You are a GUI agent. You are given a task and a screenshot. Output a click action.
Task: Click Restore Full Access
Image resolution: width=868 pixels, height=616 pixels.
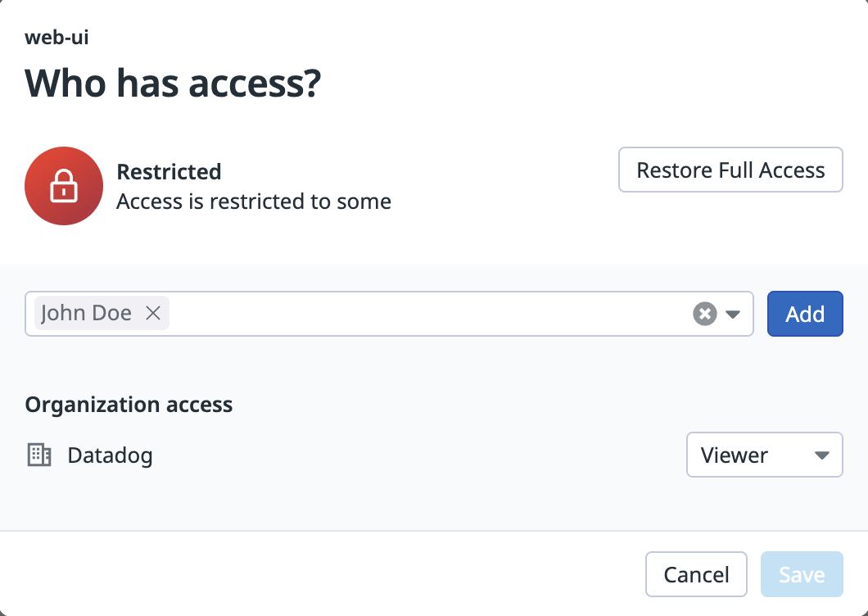[x=730, y=170]
